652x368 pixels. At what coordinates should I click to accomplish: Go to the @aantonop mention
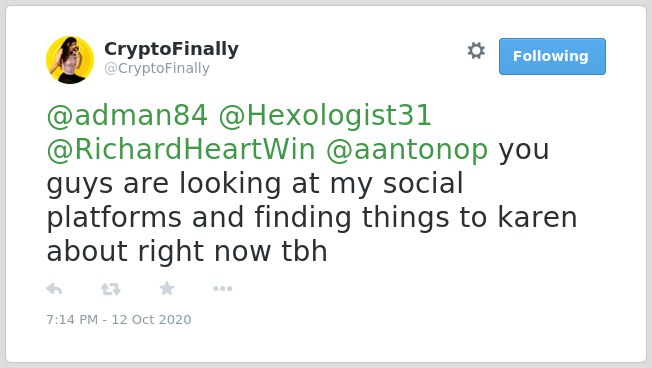coord(407,149)
